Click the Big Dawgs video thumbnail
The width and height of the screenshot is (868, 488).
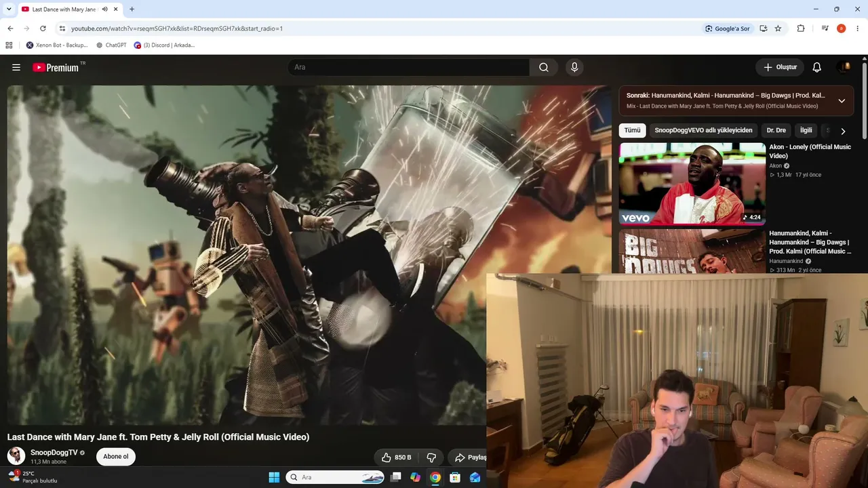pyautogui.click(x=692, y=251)
